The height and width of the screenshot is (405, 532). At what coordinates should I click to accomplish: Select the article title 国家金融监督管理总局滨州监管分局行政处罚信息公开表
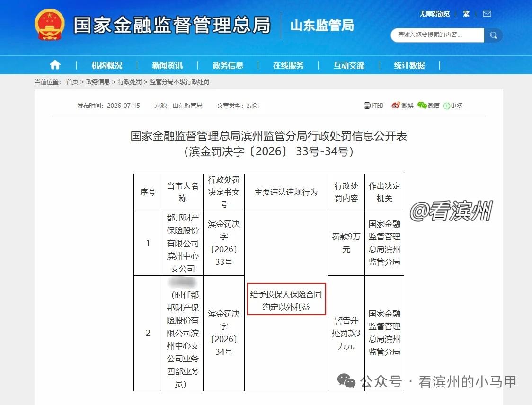[269, 136]
